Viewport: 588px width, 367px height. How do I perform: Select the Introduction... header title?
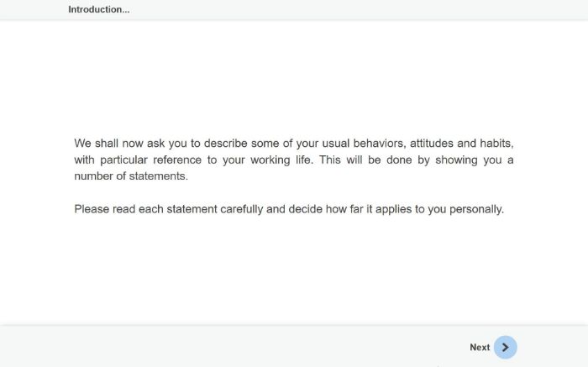click(99, 10)
